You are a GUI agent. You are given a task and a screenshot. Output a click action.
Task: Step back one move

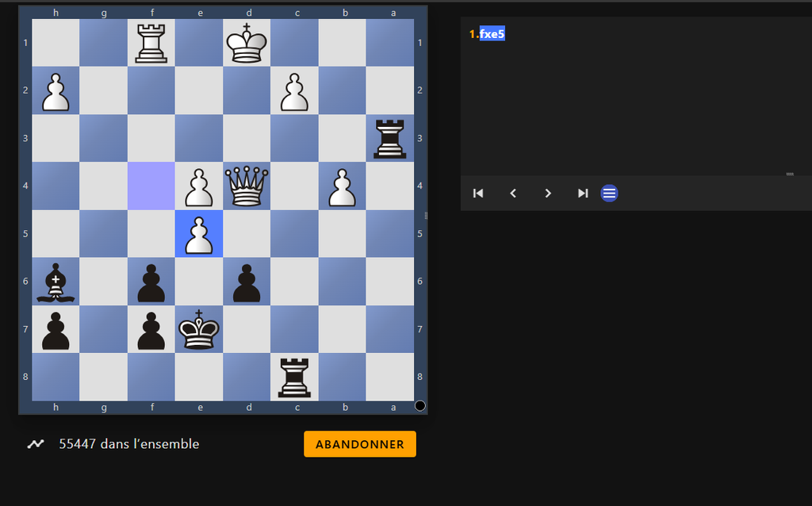(513, 194)
